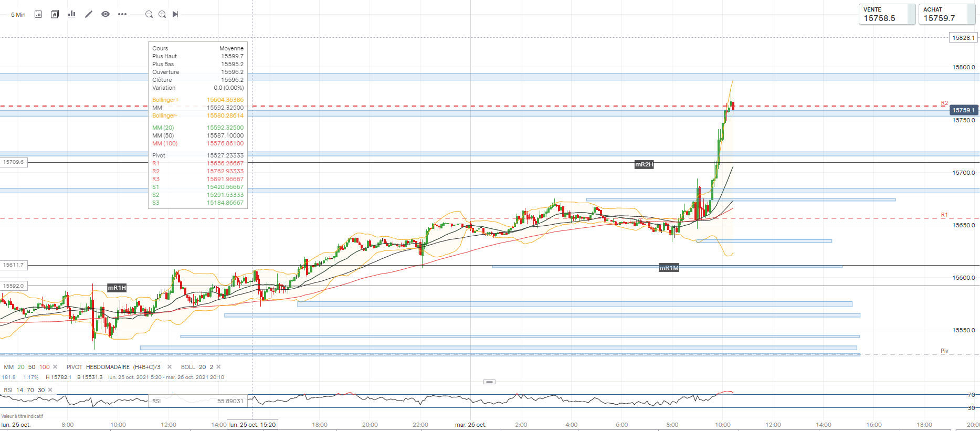Click the Plus Bas value 15595.2

tap(232, 64)
